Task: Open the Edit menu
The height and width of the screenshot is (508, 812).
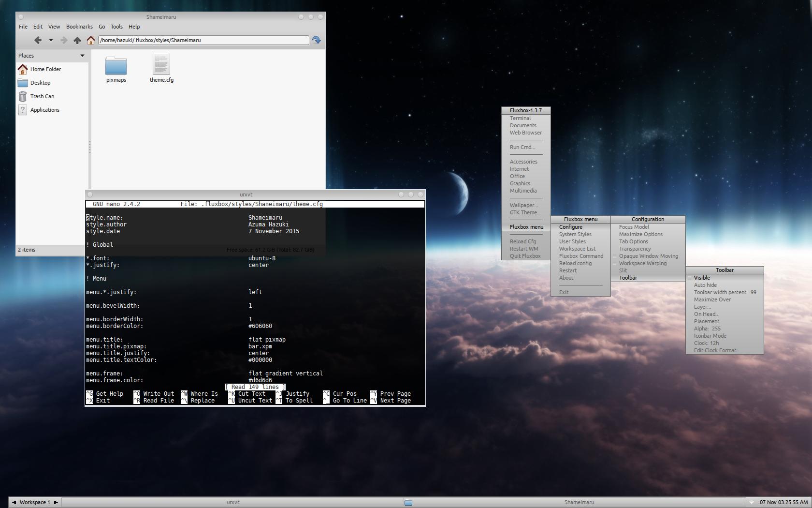Action: point(38,27)
